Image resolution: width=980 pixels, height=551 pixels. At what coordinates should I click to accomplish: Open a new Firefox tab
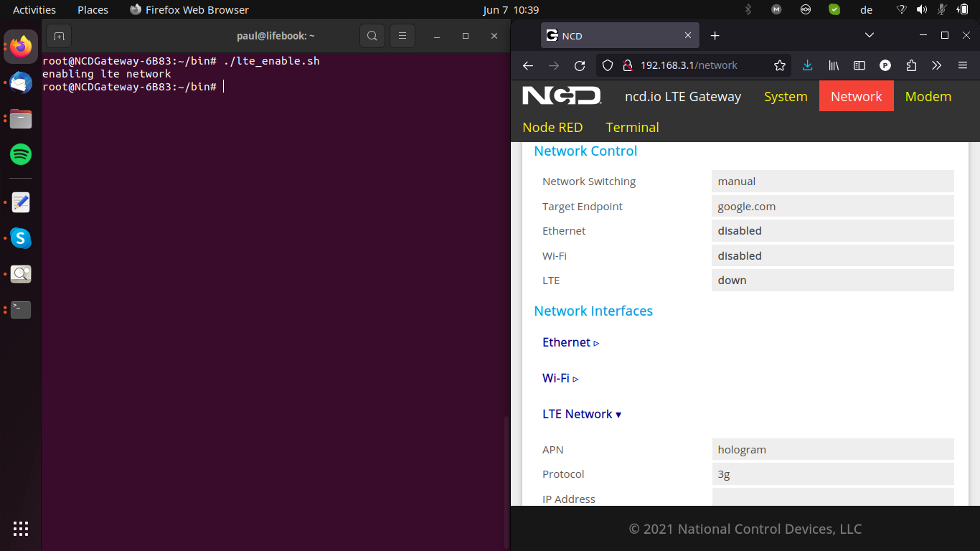coord(715,35)
